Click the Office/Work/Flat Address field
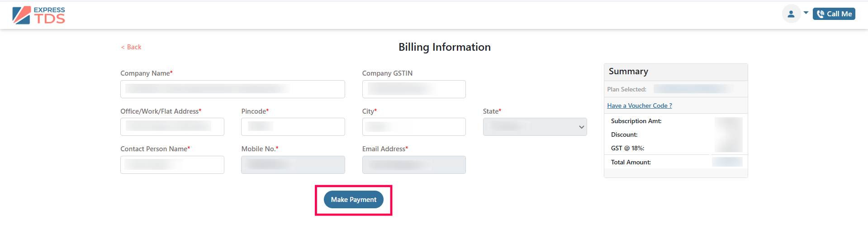Screen dimensions: 868x235 (x=172, y=127)
